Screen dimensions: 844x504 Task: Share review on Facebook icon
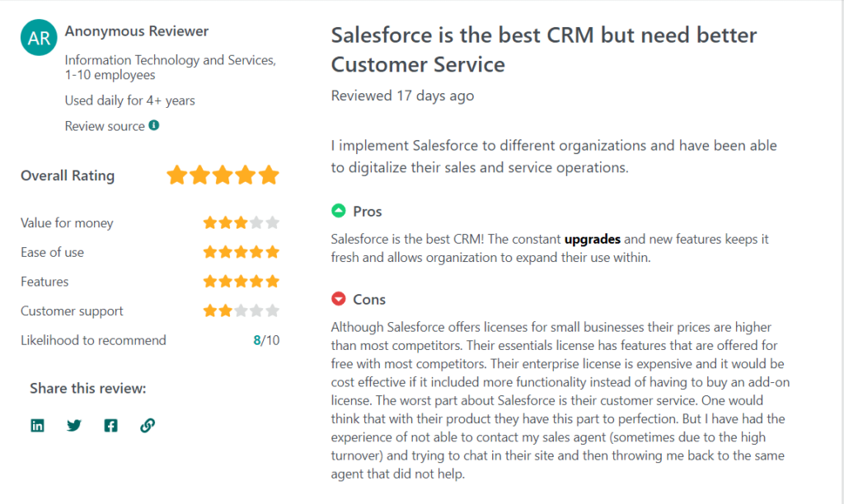click(x=110, y=426)
